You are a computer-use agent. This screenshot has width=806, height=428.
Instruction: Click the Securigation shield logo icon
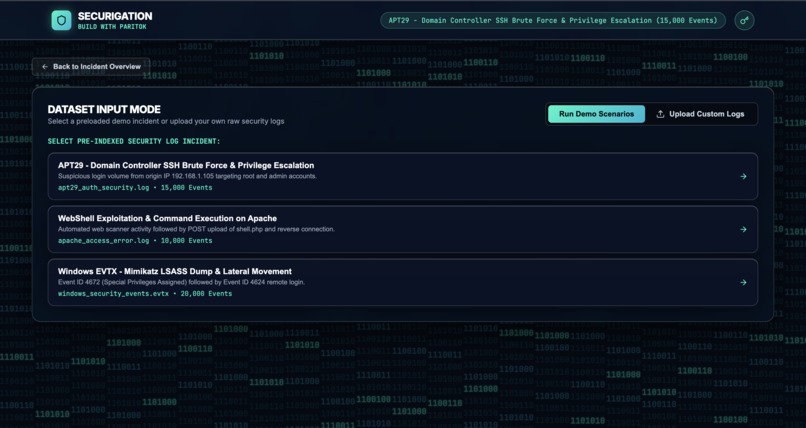click(61, 21)
